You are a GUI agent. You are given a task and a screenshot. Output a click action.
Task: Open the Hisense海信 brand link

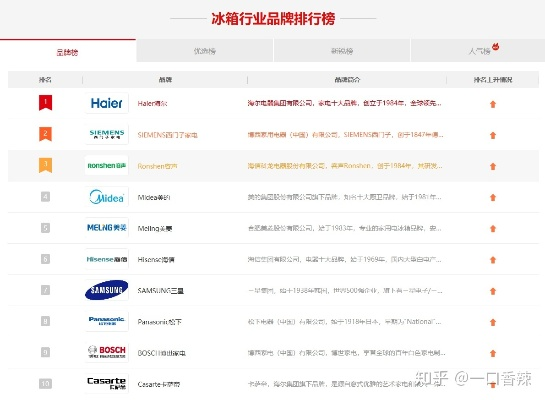tap(156, 260)
